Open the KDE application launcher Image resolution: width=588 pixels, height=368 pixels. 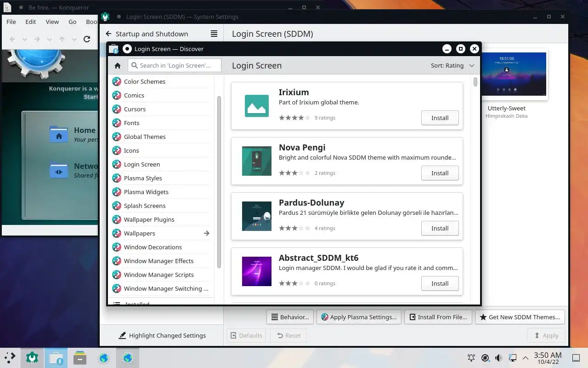coord(10,357)
